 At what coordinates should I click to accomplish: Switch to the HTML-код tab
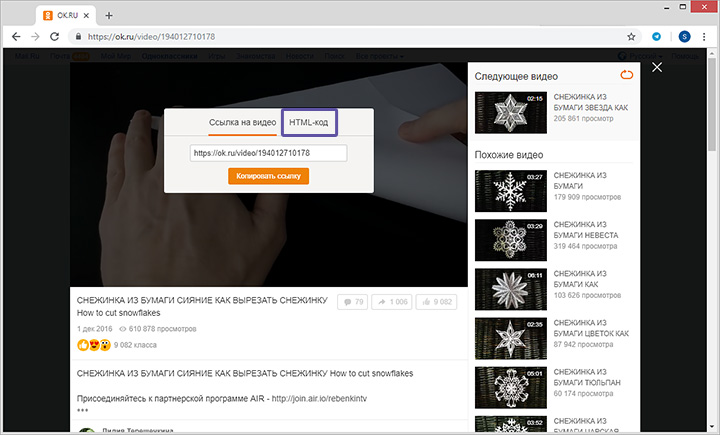[309, 122]
